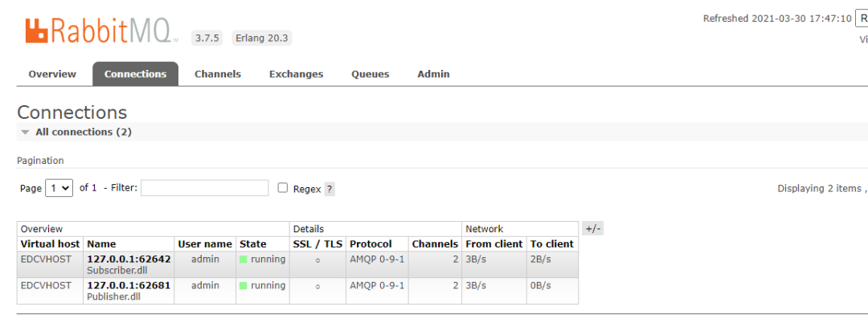Viewport: 868px width, 315px height.
Task: Open the Admin tab
Action: tap(433, 74)
